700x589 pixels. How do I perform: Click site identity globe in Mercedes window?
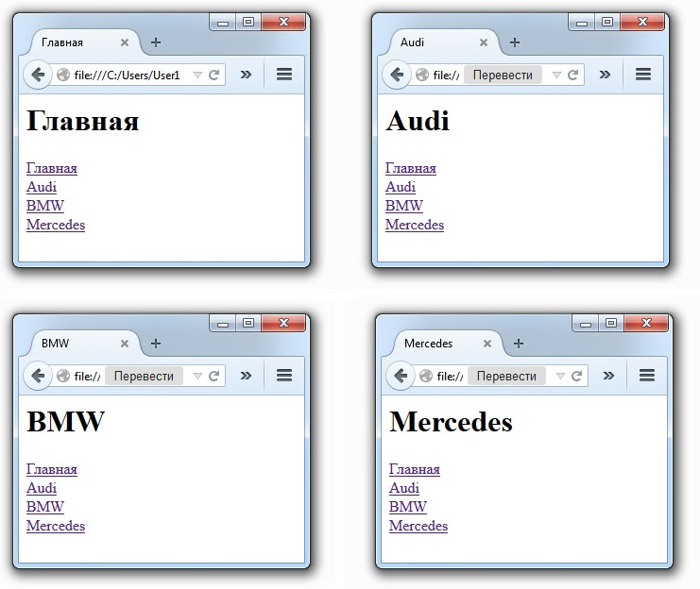[x=426, y=376]
